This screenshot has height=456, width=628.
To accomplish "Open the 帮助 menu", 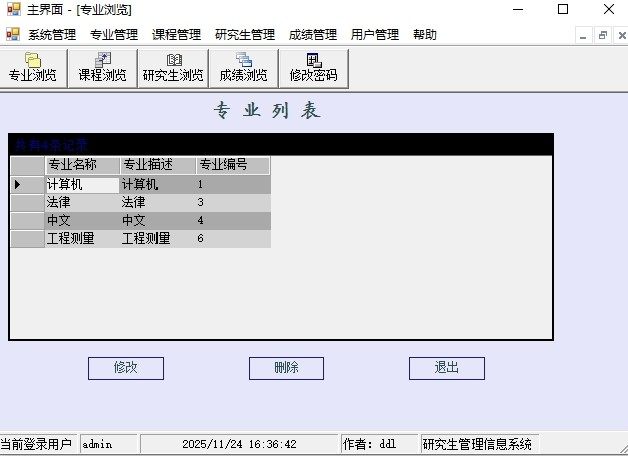I will [425, 35].
